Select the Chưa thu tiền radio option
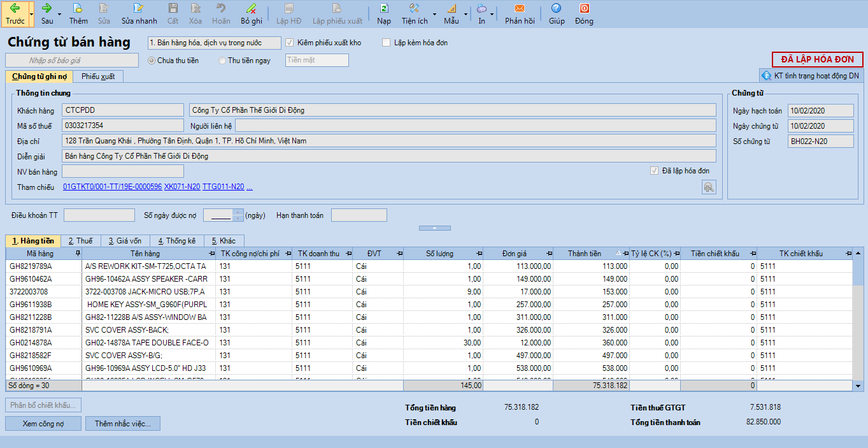The width and height of the screenshot is (868, 448). point(152,61)
